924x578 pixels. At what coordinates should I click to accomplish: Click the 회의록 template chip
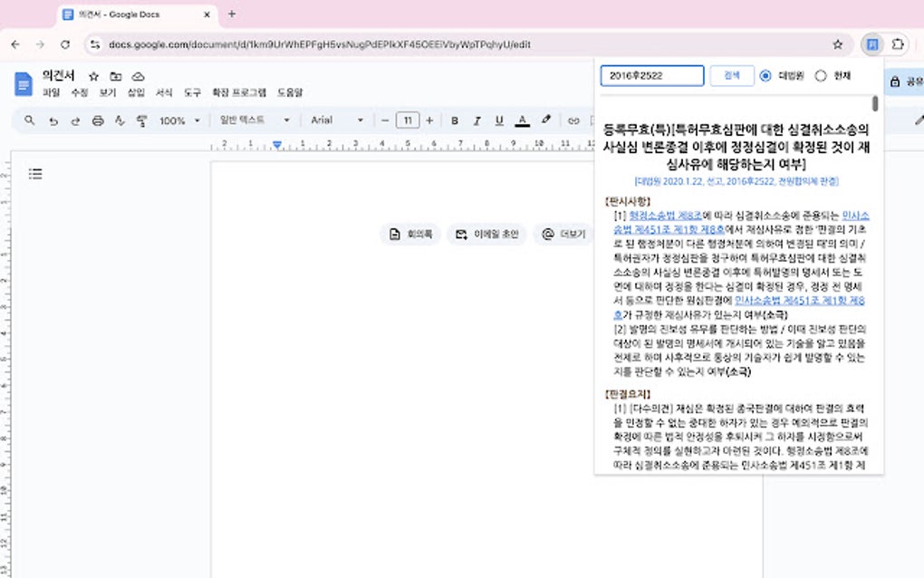tap(409, 235)
